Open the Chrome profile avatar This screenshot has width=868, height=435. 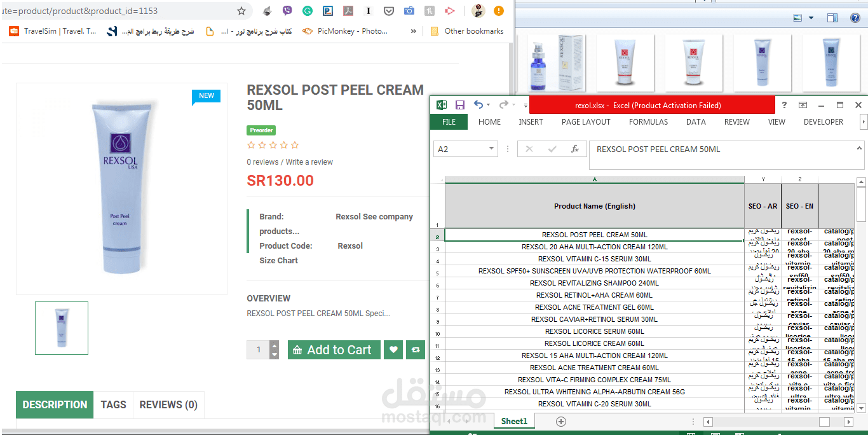pos(479,11)
